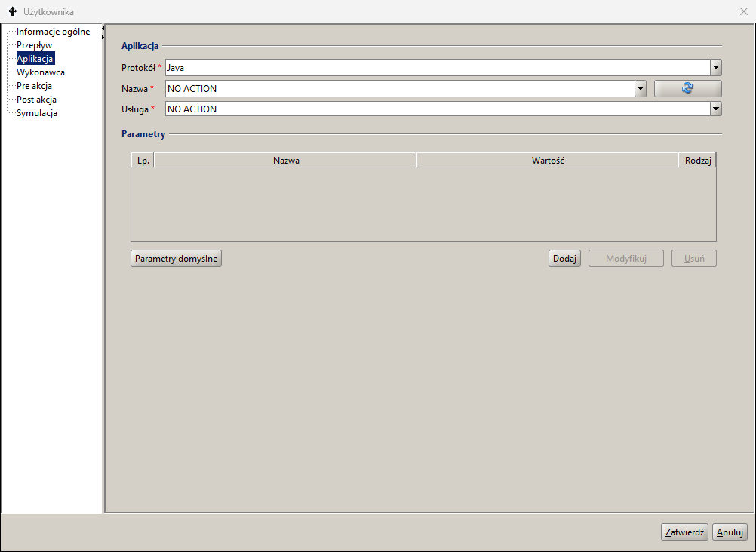Click the Parametry domyślne button

click(x=176, y=259)
